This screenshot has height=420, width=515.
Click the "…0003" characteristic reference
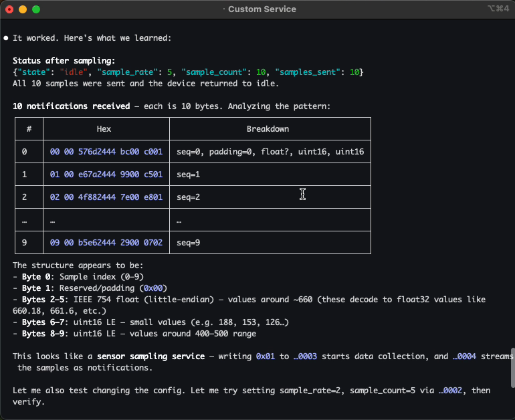click(x=305, y=356)
